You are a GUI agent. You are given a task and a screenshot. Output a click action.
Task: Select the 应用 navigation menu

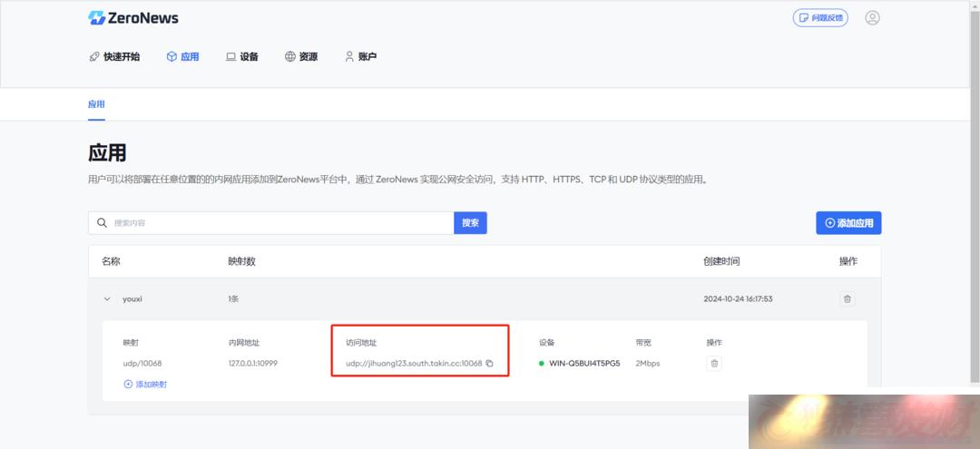(182, 57)
